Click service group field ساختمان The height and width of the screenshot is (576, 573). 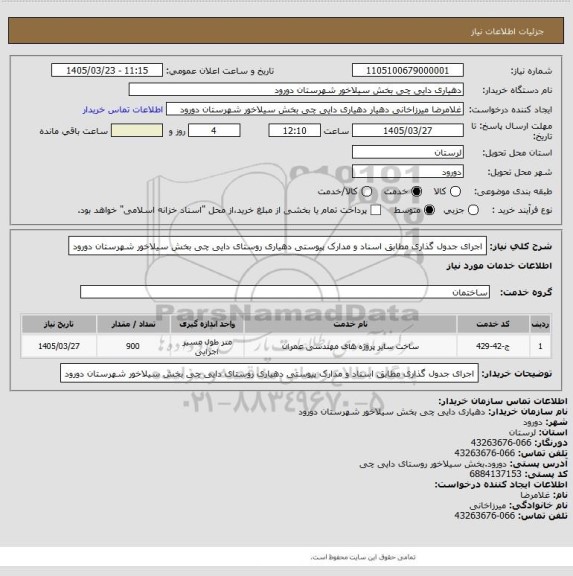[x=285, y=292]
